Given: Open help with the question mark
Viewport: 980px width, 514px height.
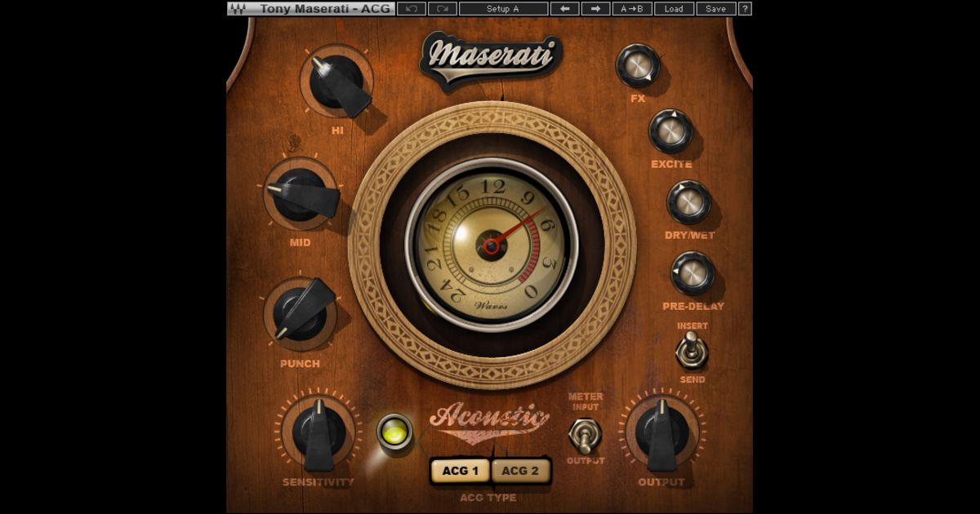Looking at the screenshot, I should tap(745, 9).
